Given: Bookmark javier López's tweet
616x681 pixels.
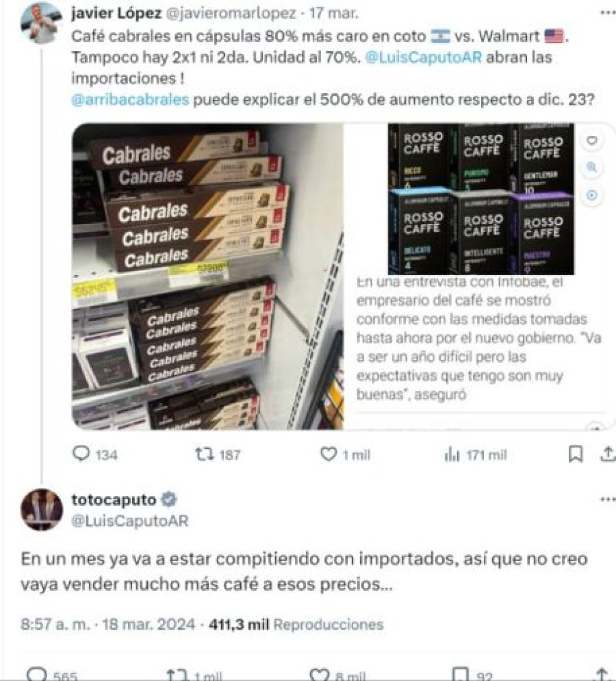Looking at the screenshot, I should [x=576, y=454].
